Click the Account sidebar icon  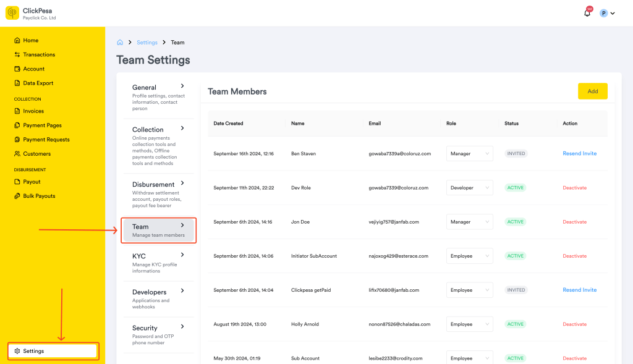coord(17,69)
